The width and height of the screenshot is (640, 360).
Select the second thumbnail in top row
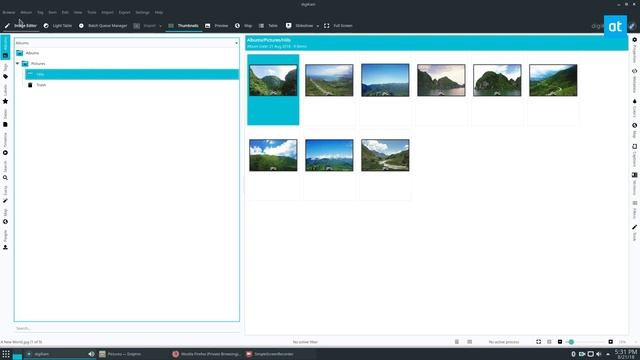point(329,80)
